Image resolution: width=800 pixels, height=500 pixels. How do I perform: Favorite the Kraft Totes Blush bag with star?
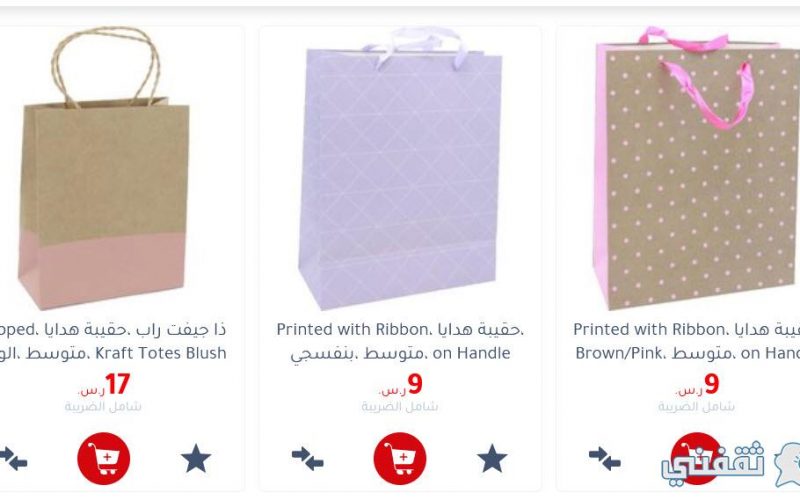196,458
